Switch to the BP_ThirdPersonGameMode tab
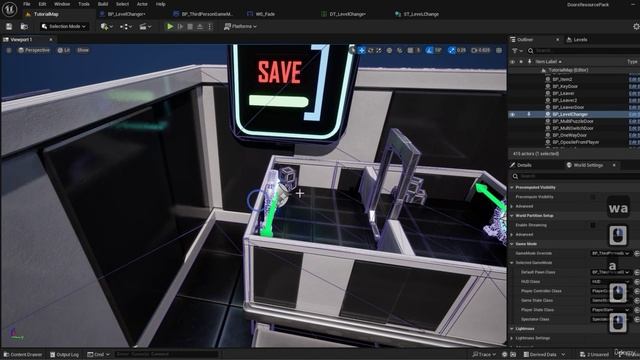This screenshot has width=640, height=360. (207, 14)
